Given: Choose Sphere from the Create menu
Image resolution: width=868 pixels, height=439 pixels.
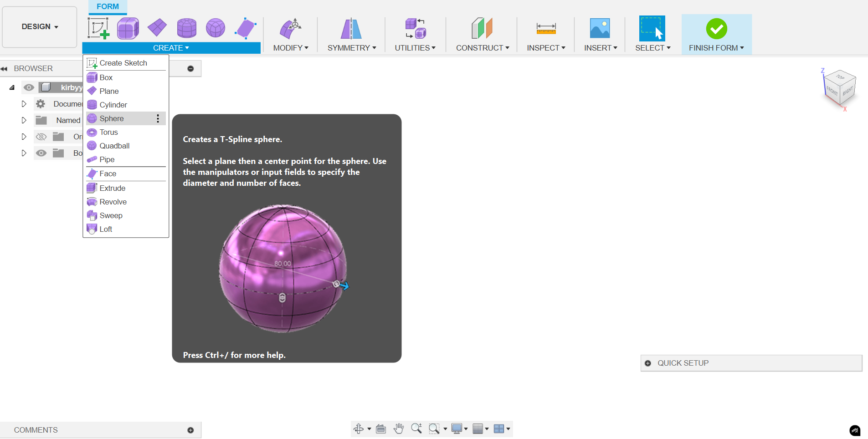Looking at the screenshot, I should click(x=126, y=118).
